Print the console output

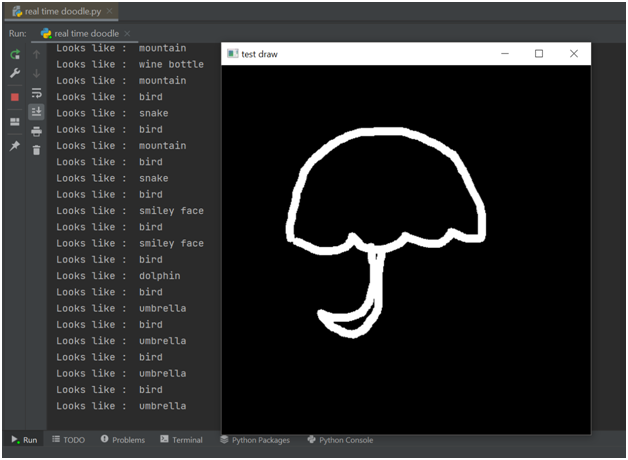tap(36, 131)
